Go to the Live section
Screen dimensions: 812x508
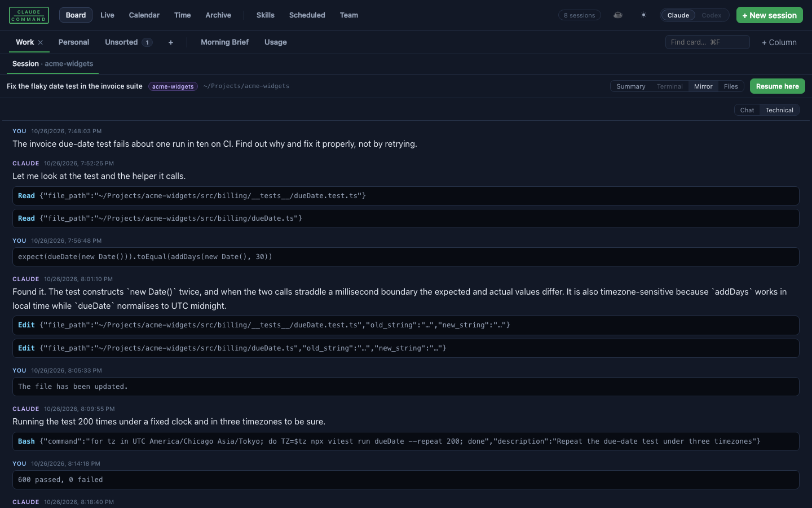[x=107, y=15]
